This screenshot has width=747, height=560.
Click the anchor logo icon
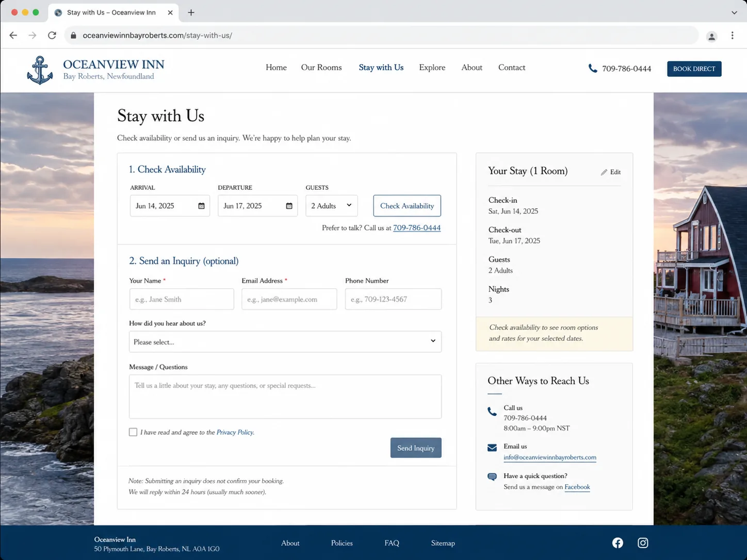40,71
